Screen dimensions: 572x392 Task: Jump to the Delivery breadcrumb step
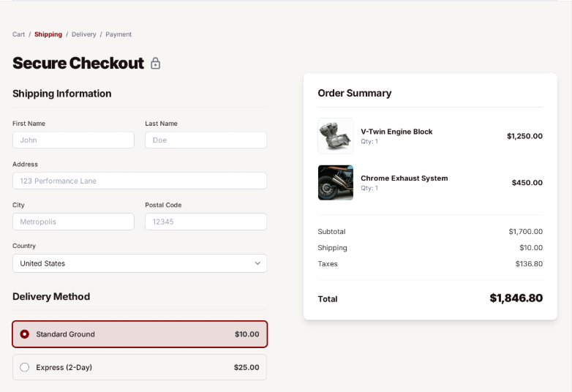[83, 34]
